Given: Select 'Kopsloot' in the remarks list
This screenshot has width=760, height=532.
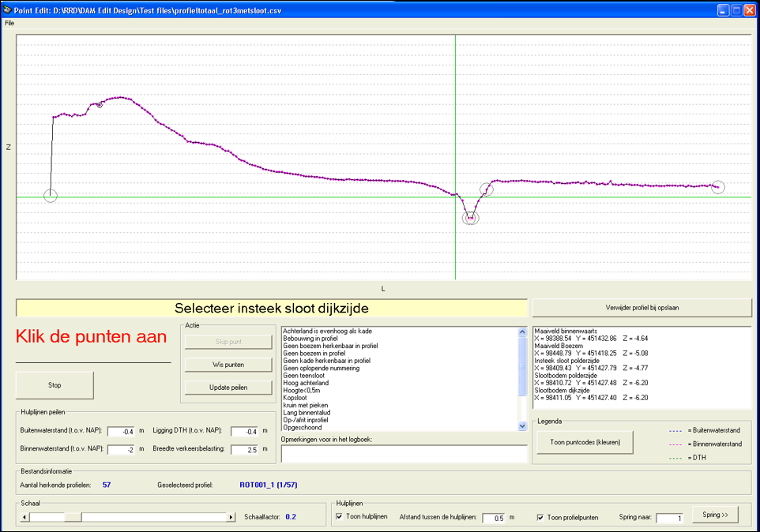Looking at the screenshot, I should [295, 398].
